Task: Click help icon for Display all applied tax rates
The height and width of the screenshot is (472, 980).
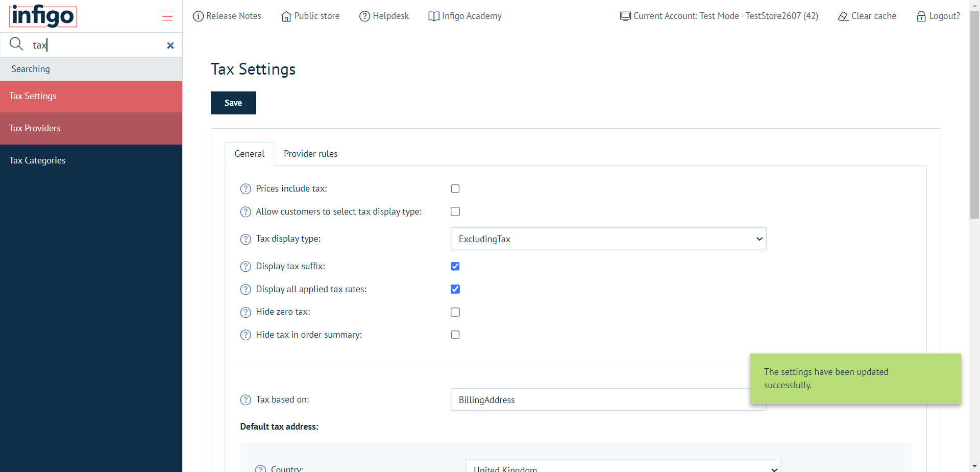Action: pyautogui.click(x=246, y=290)
